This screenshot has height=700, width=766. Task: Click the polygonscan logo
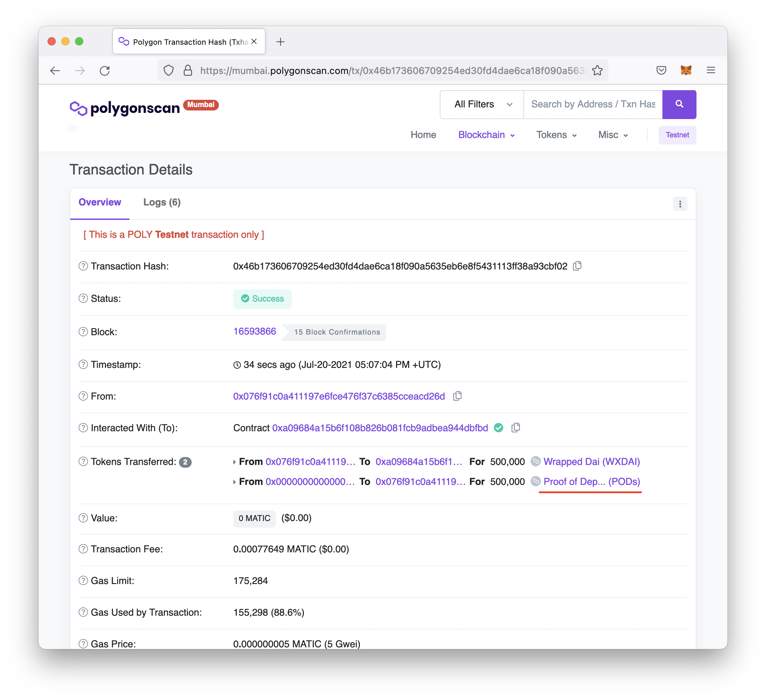[125, 108]
